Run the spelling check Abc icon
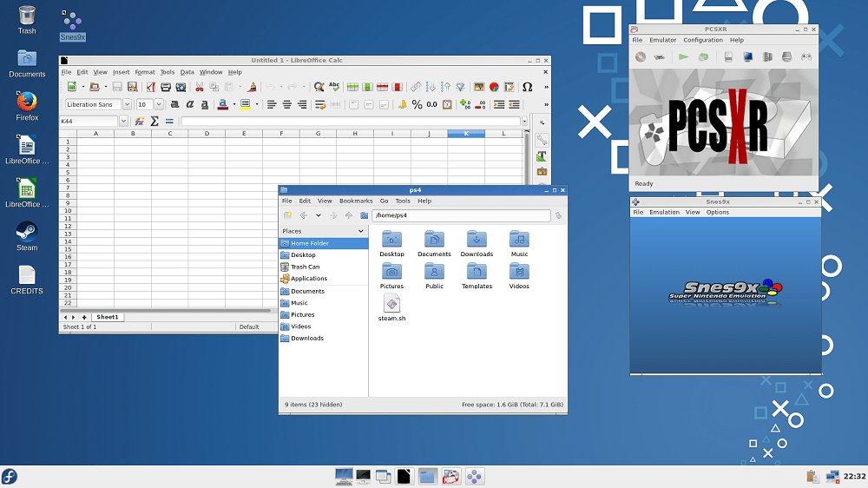Image resolution: width=868 pixels, height=488 pixels. click(x=334, y=87)
